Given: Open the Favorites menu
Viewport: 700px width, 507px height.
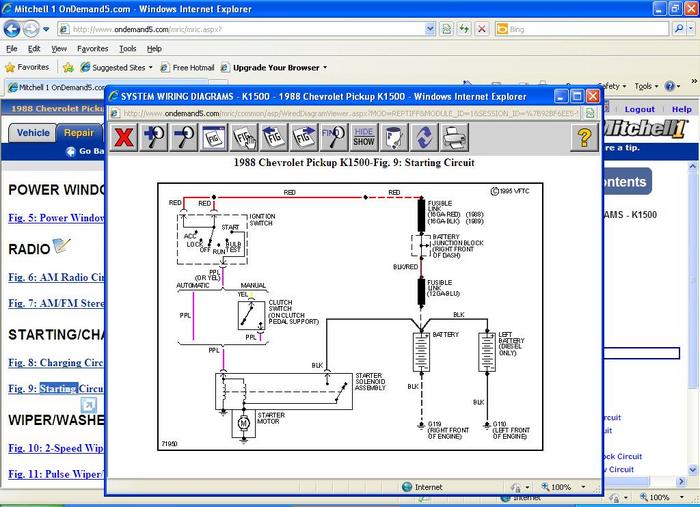Looking at the screenshot, I should click(93, 48).
